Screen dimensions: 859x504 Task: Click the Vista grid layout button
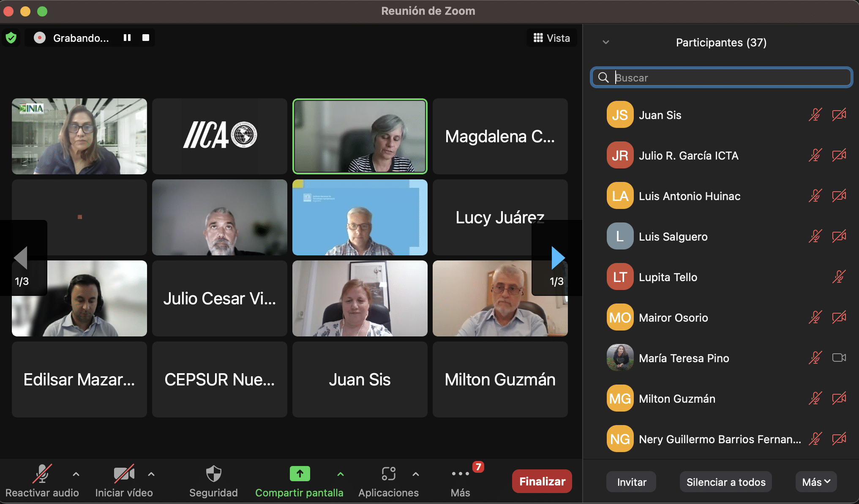click(x=552, y=38)
